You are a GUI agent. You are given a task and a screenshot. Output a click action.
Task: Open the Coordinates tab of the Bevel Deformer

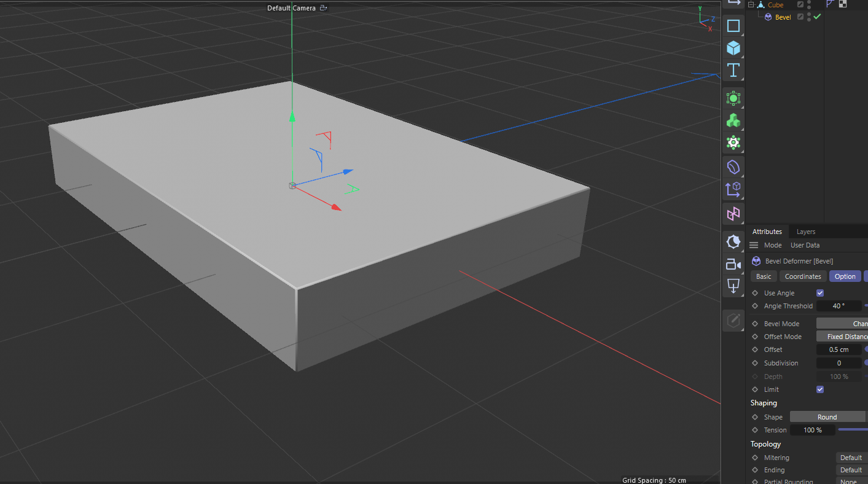pos(802,276)
